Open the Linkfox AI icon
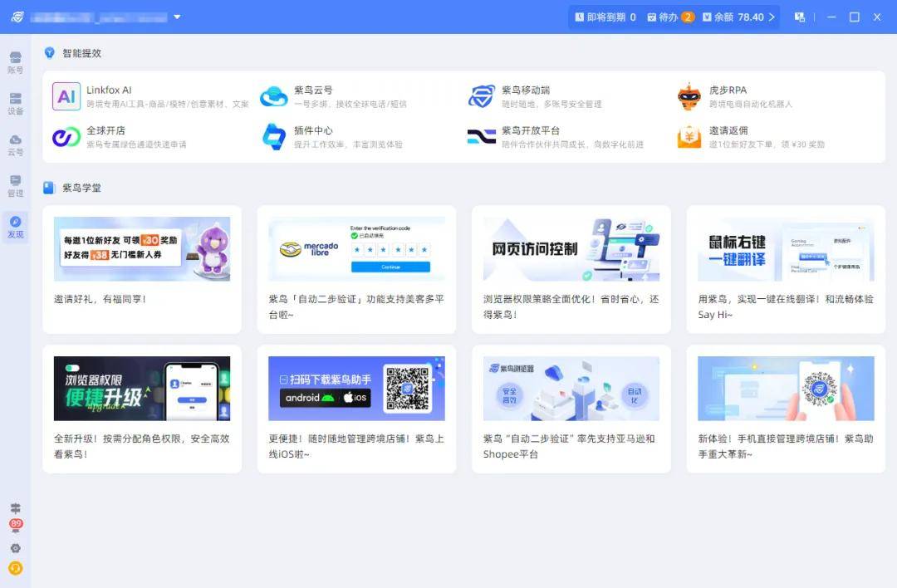Viewport: 897px width, 588px height. [66, 96]
